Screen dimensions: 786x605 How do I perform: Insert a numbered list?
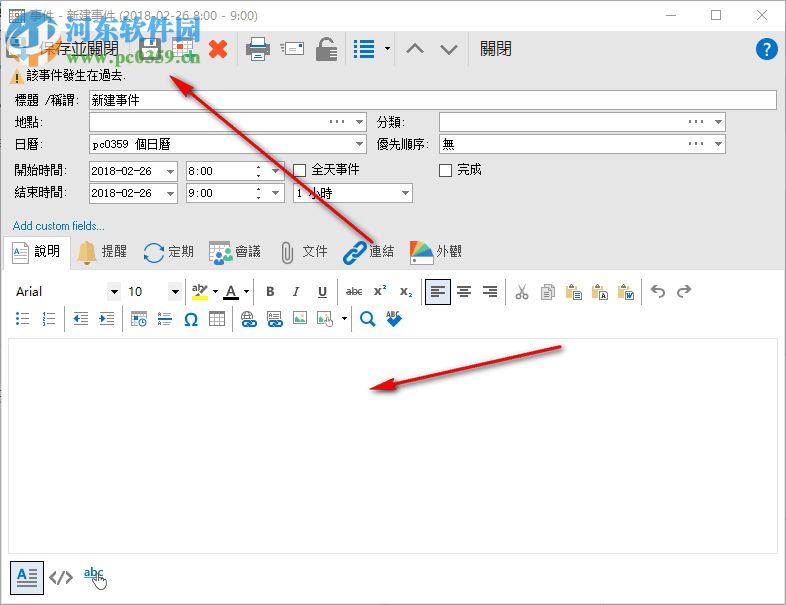coord(49,319)
